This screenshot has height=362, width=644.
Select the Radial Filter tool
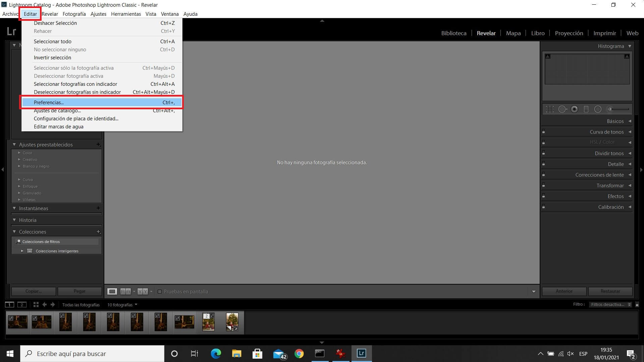598,109
